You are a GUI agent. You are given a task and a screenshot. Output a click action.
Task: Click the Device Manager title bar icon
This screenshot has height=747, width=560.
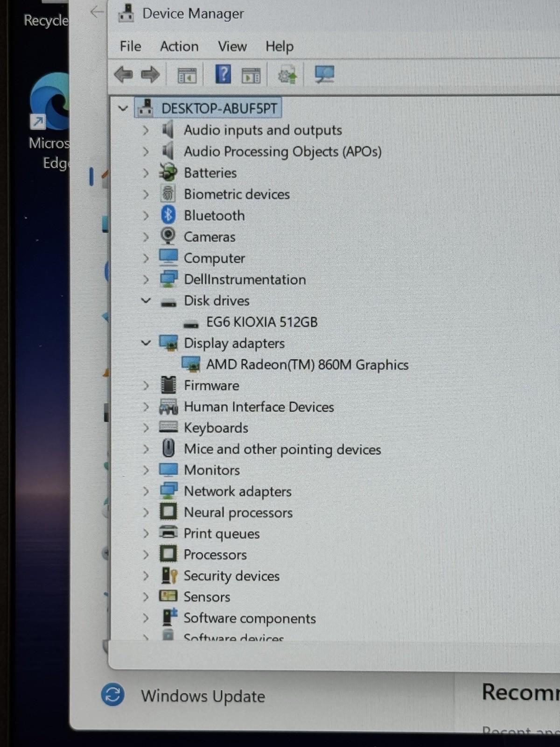coord(126,13)
